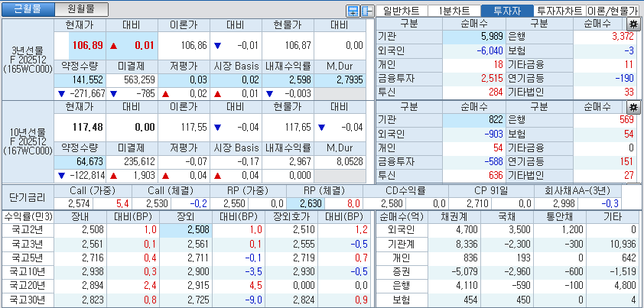This screenshot has width=644, height=308.
Task: Click 3년선물 current price 106.89
Action: (x=87, y=45)
